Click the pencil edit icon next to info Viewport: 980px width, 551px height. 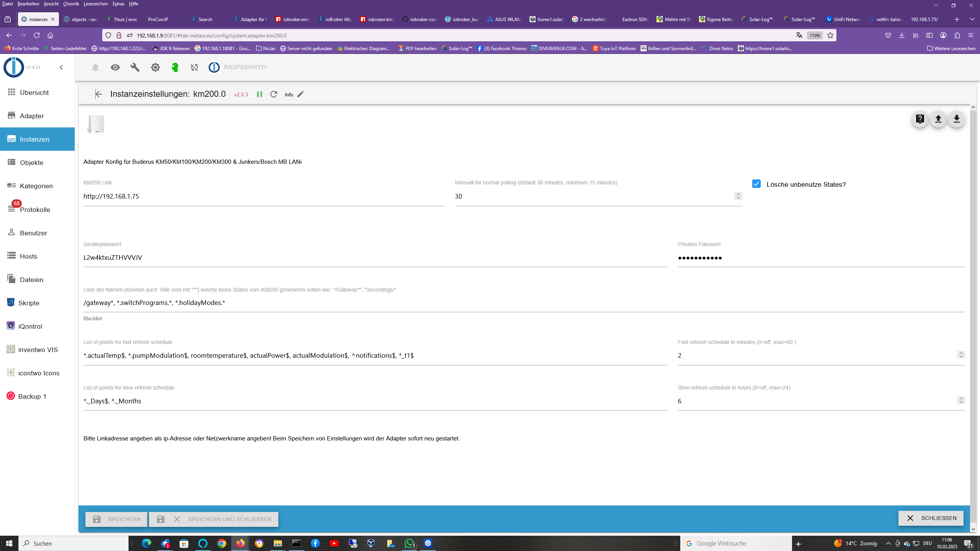(301, 94)
